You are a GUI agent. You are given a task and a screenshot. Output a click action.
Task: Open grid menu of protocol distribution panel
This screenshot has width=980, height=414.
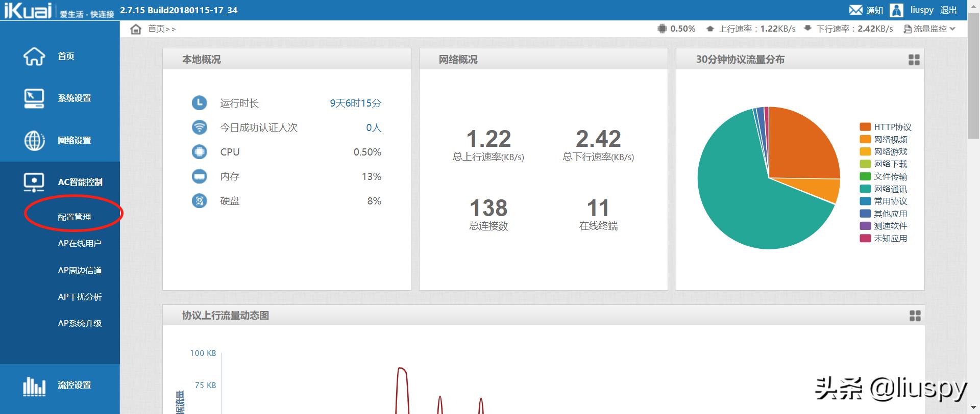[914, 60]
